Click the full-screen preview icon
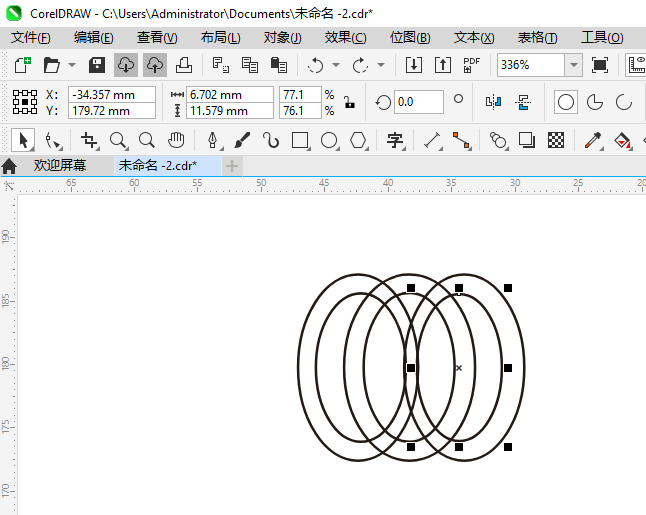 [x=599, y=65]
